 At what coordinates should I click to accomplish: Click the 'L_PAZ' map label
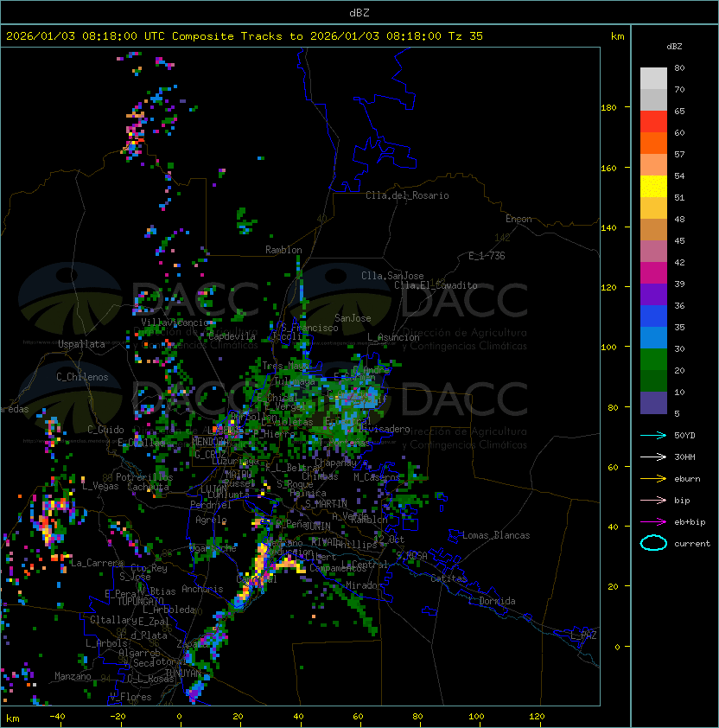[583, 635]
